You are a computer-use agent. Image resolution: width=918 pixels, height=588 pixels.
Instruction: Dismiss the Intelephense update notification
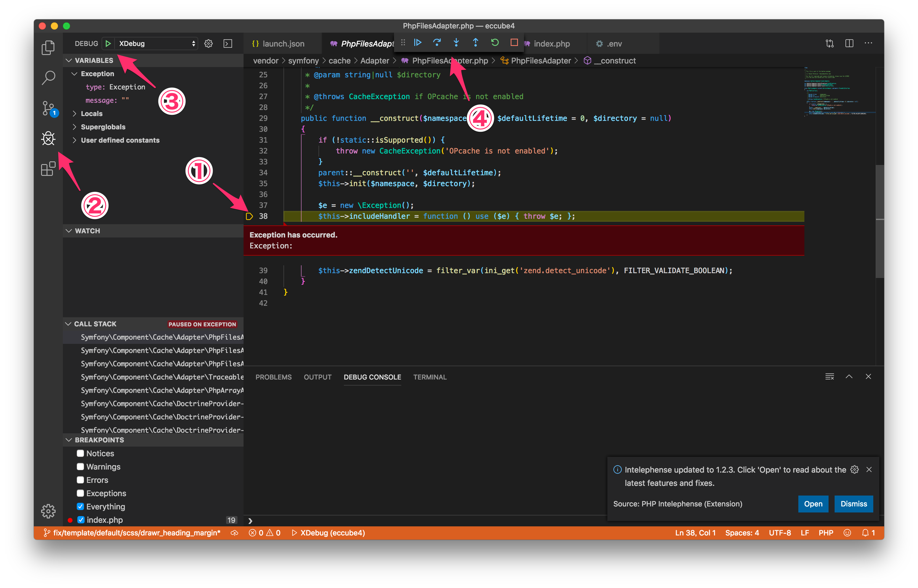[853, 504]
